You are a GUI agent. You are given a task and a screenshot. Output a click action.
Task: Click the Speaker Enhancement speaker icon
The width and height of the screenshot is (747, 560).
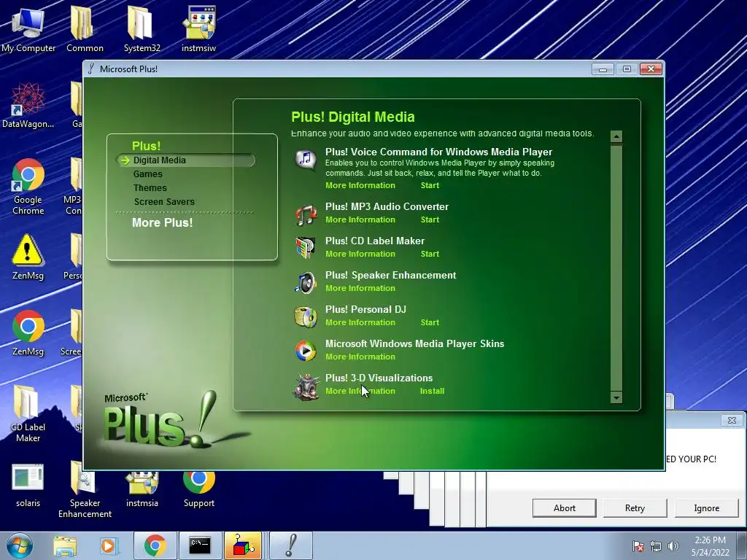(x=306, y=283)
